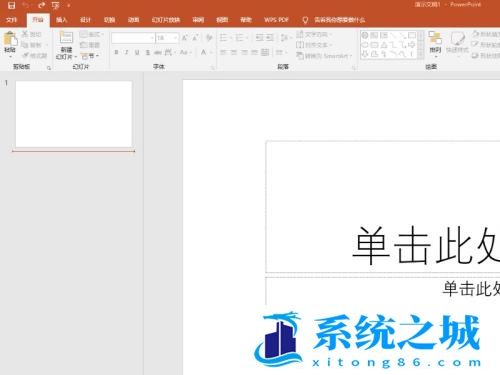Open the 视图 (View) tab

222,20
